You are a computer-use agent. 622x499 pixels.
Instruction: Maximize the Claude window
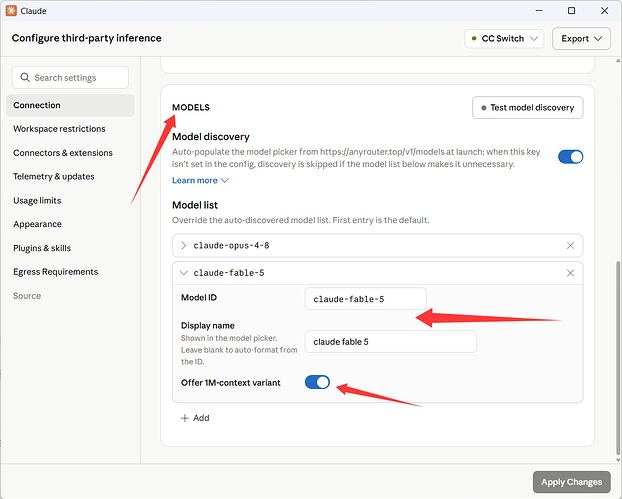click(571, 11)
